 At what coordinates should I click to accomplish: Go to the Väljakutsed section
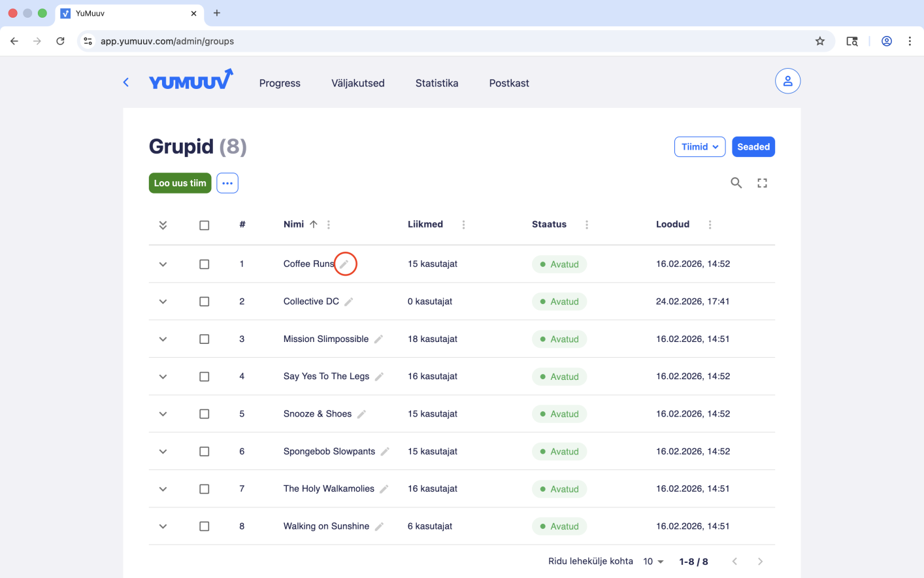coord(357,83)
